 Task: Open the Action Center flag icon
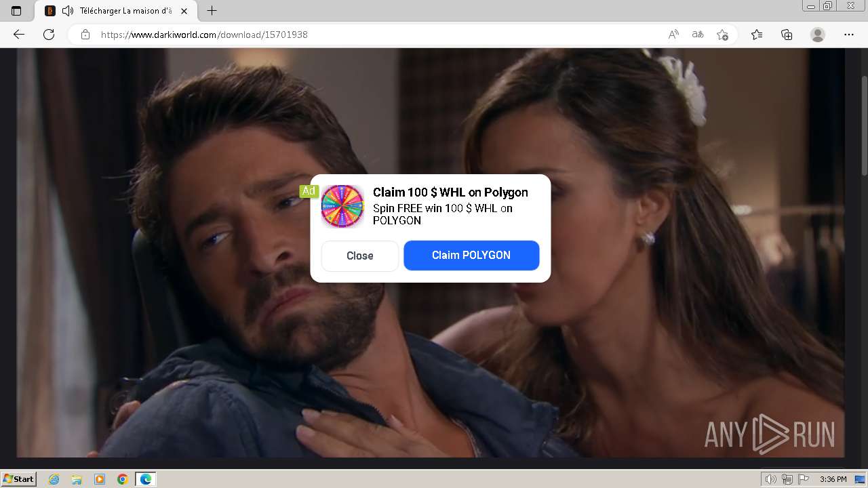tap(804, 479)
